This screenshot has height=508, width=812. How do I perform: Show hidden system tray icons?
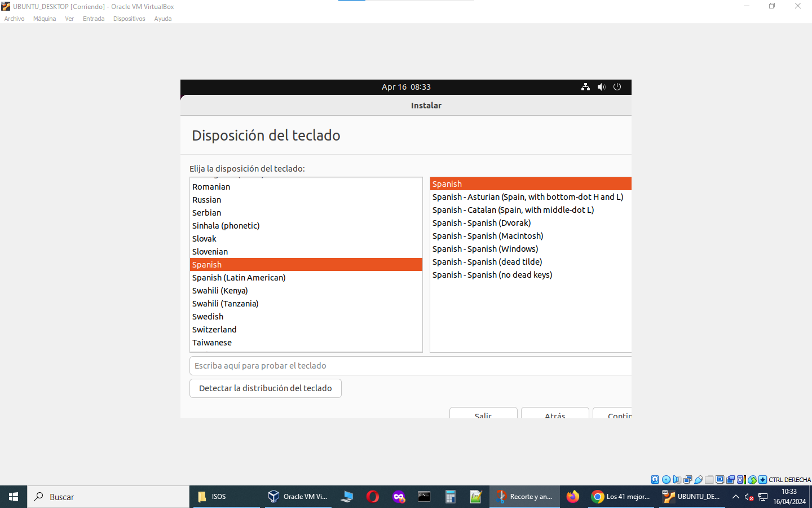click(x=735, y=497)
